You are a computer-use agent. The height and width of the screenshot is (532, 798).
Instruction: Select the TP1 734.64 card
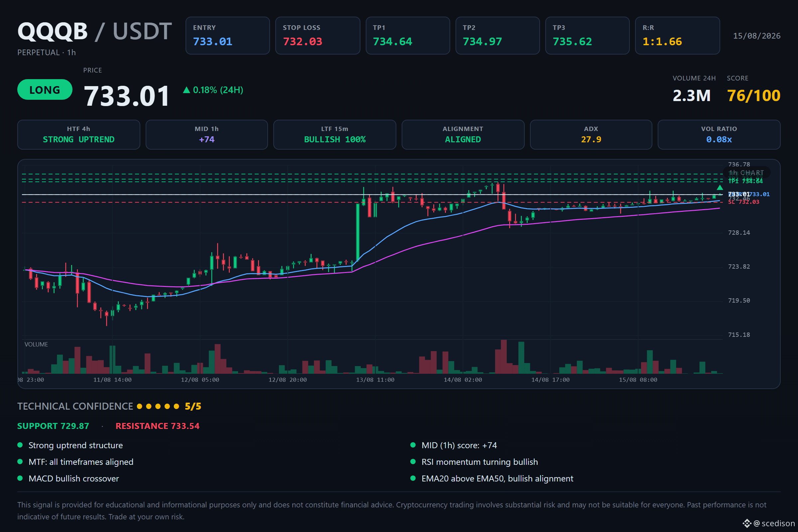[x=408, y=36]
